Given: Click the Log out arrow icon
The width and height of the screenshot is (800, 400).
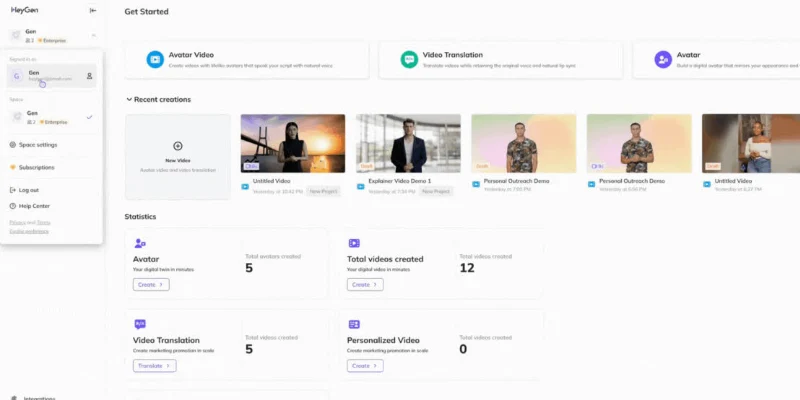Looking at the screenshot, I should [13, 190].
